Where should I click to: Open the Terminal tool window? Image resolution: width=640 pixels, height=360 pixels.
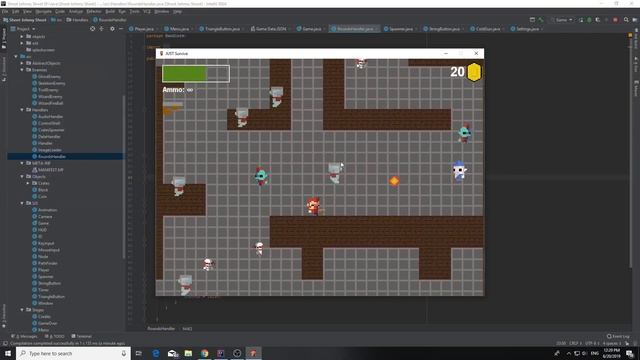point(82,336)
